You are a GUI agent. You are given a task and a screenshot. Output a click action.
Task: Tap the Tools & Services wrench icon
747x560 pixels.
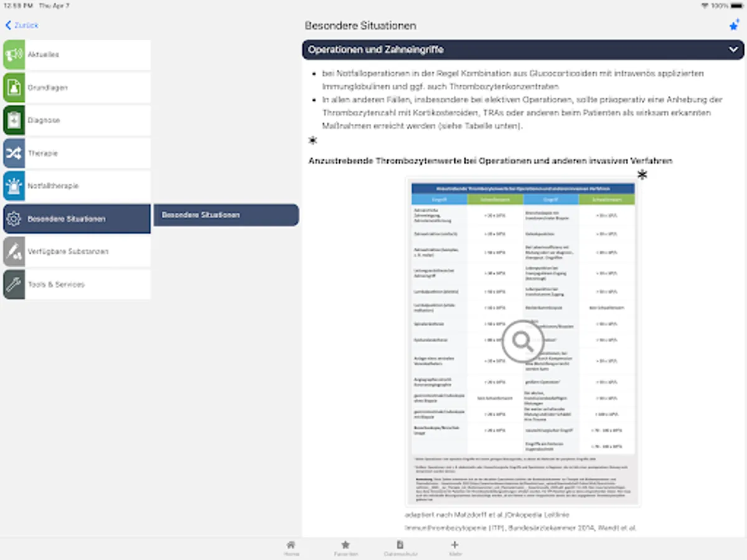(14, 284)
